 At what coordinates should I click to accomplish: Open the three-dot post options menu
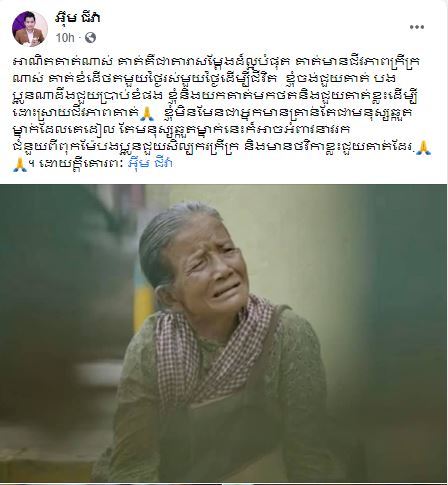[x=417, y=27]
